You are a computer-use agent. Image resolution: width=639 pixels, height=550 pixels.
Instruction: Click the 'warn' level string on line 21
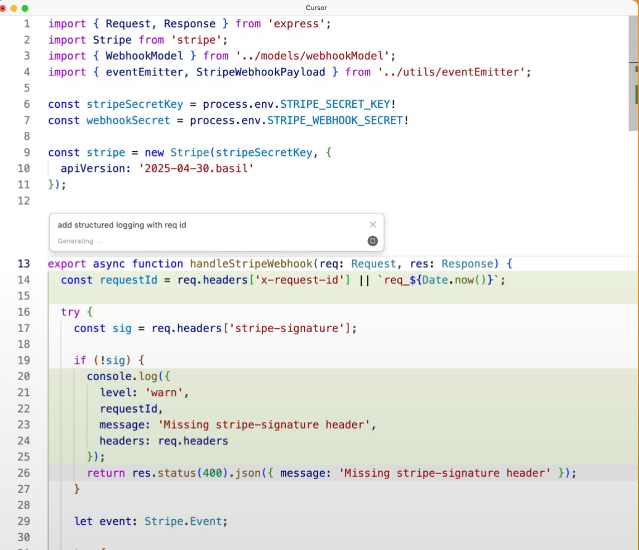(x=164, y=393)
